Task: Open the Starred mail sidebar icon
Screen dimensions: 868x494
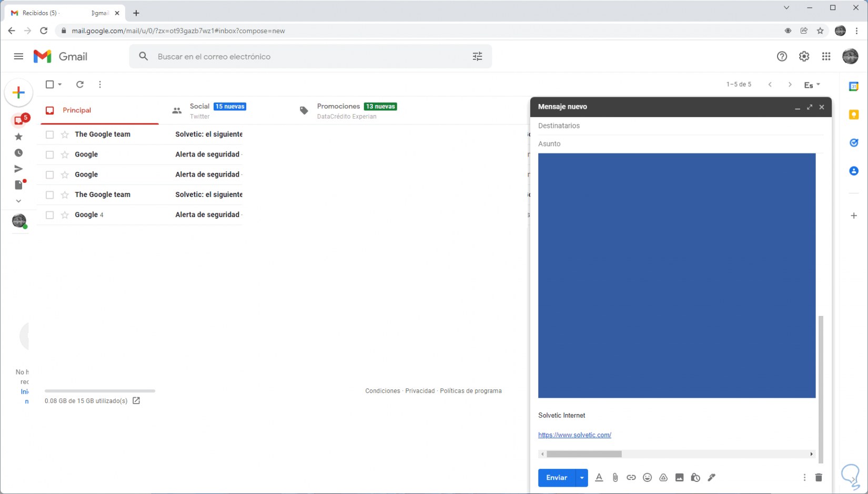Action: [x=18, y=137]
